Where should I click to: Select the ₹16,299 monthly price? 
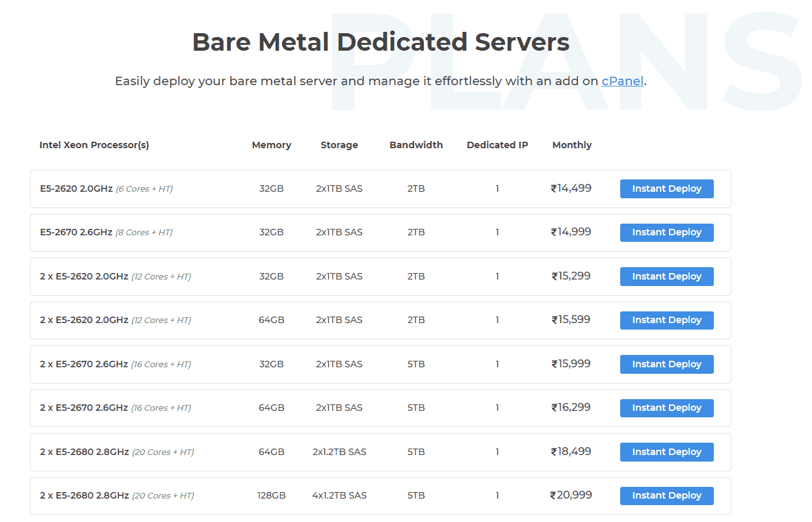(x=571, y=408)
